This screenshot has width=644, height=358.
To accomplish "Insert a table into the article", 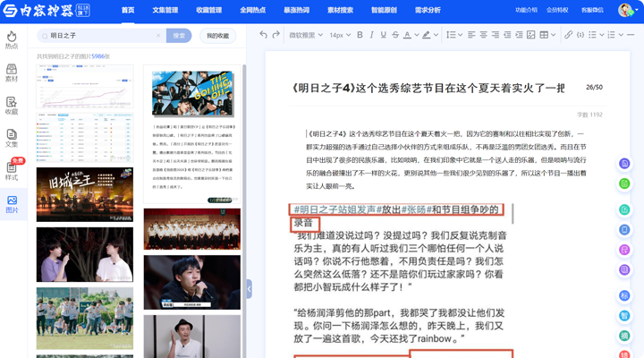I will pyautogui.click(x=544, y=35).
